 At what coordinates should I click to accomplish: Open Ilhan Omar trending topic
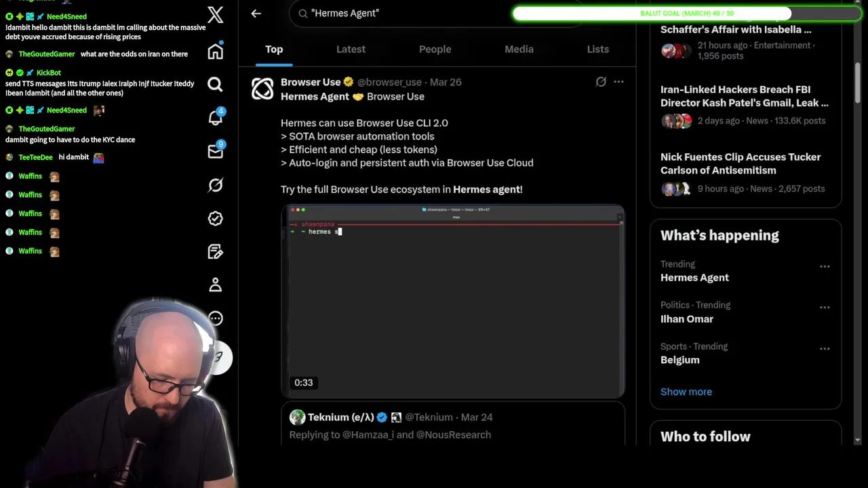point(687,319)
